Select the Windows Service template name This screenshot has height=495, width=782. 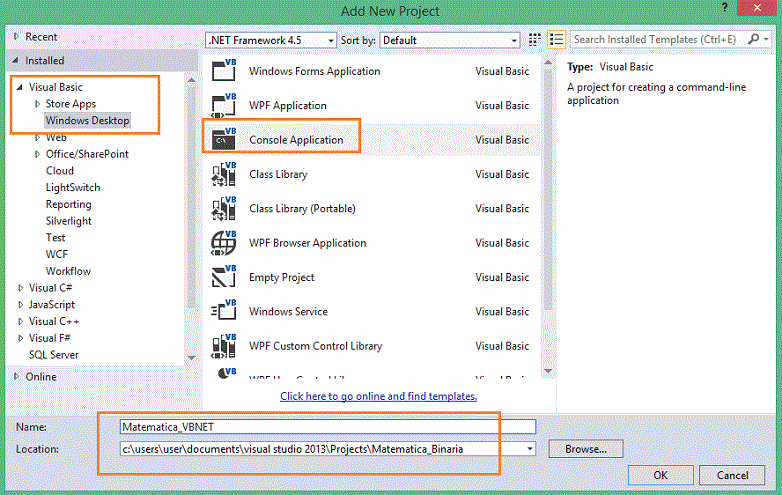pos(288,312)
